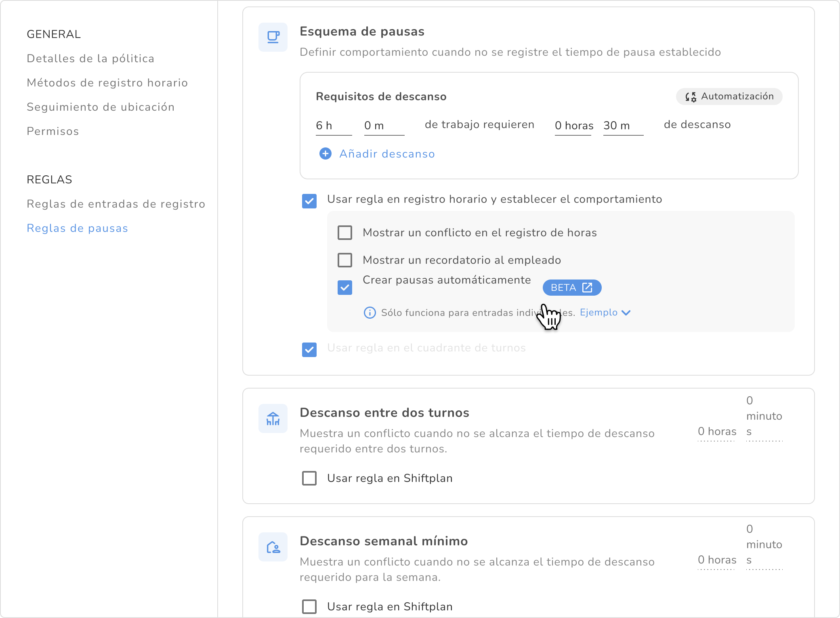
Task: Click the blue plus icon for Añadir descanso
Action: tap(325, 154)
